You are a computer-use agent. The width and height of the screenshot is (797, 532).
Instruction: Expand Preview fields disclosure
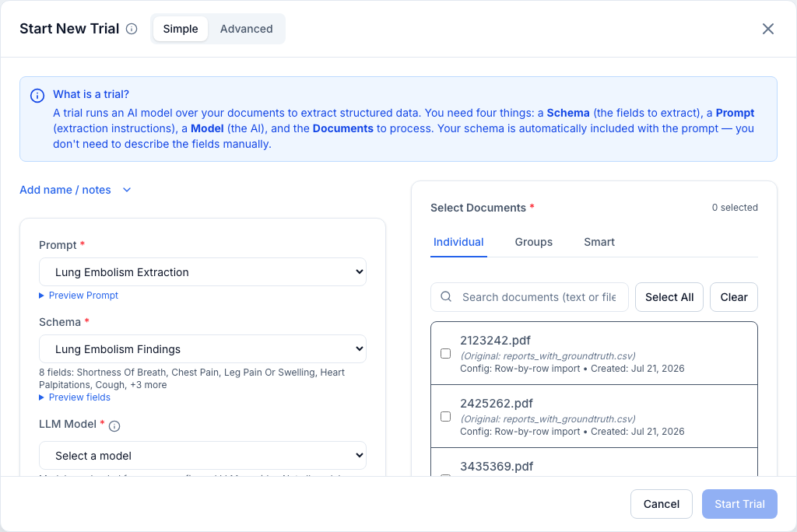point(75,397)
